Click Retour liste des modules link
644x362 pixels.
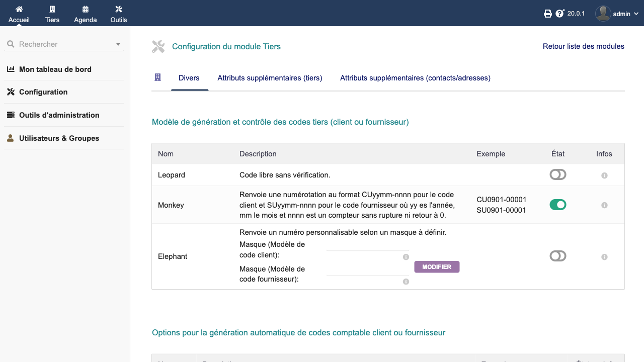[x=583, y=46]
